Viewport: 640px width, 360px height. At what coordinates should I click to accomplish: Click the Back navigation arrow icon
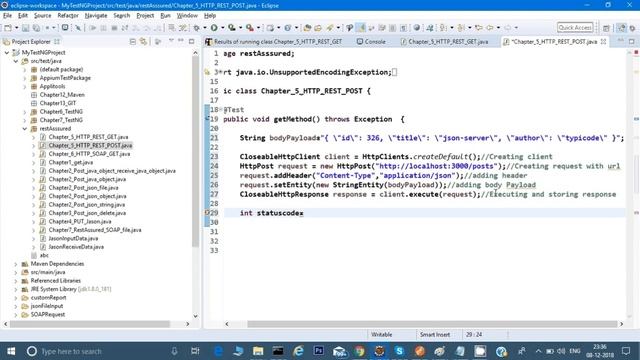point(489,28)
